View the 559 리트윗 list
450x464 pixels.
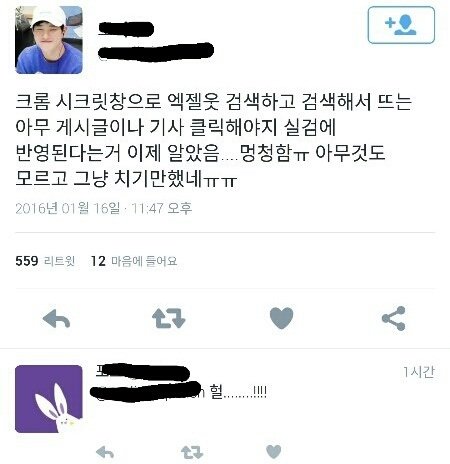(45, 261)
